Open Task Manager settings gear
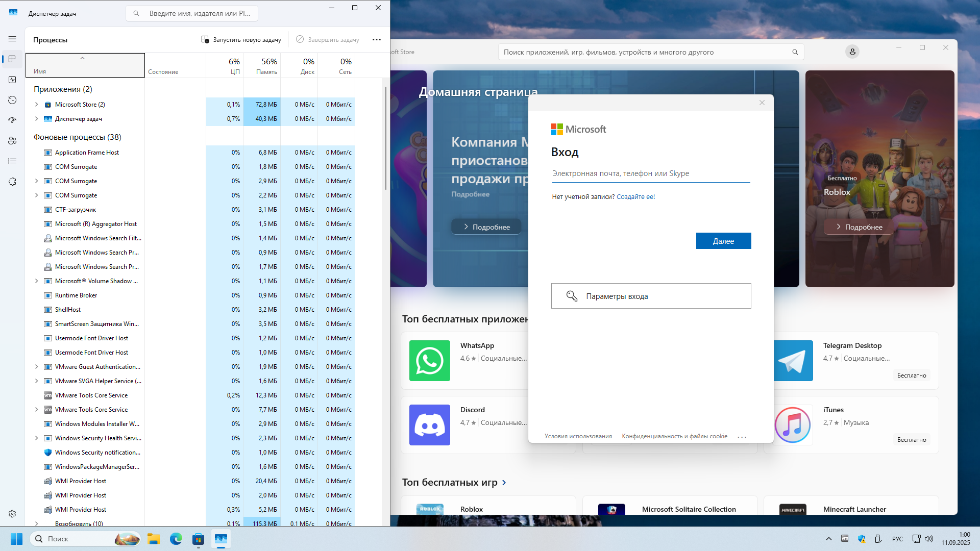980x551 pixels. coord(12,514)
